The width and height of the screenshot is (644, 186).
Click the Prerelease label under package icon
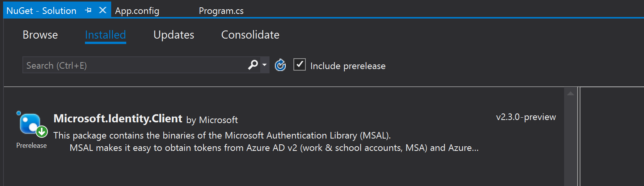coord(32,145)
